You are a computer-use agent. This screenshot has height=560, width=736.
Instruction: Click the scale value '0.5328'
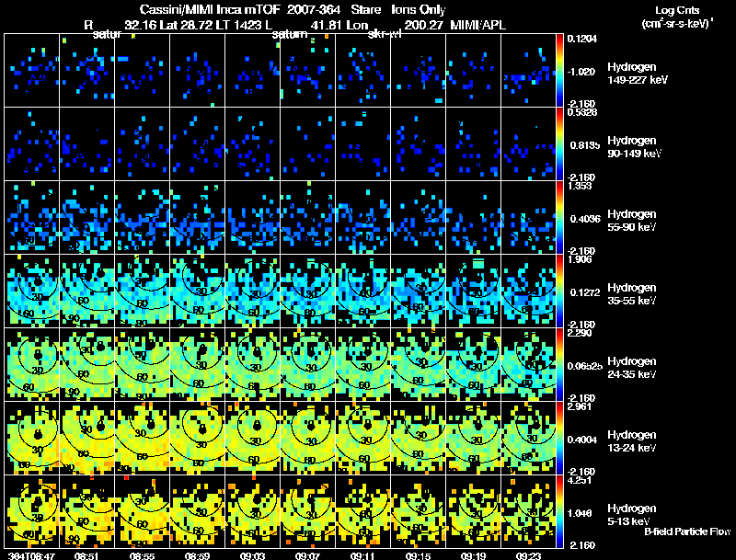click(x=582, y=112)
